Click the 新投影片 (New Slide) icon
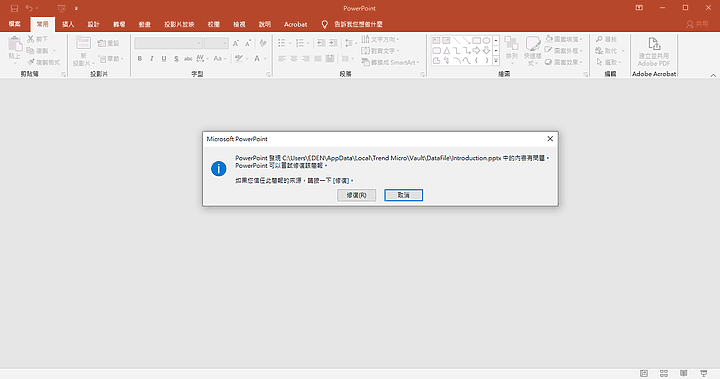The height and width of the screenshot is (379, 720). tap(83, 43)
